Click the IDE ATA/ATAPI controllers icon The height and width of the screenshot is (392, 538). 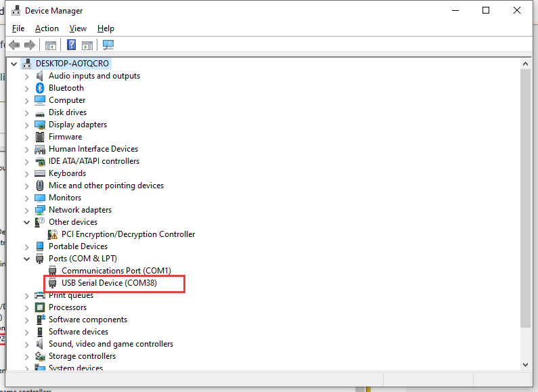pyautogui.click(x=40, y=161)
